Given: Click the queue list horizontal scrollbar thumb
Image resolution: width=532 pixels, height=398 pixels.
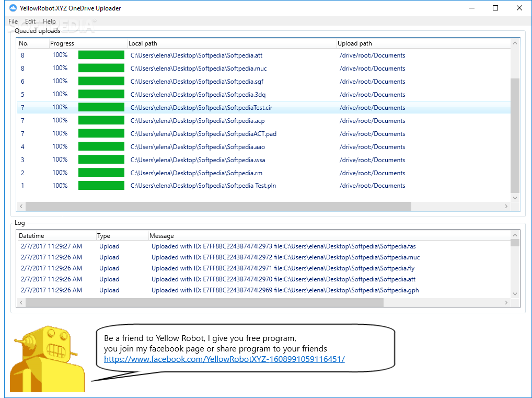Looking at the screenshot, I should [x=218, y=206].
